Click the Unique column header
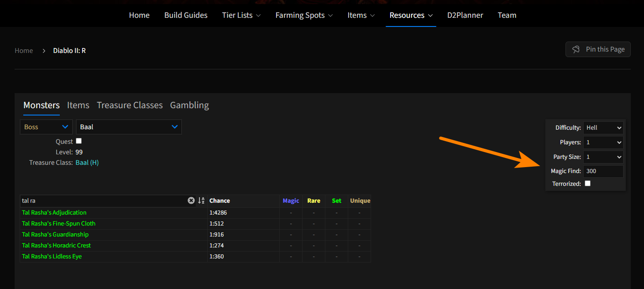This screenshot has width=644, height=289. [360, 200]
